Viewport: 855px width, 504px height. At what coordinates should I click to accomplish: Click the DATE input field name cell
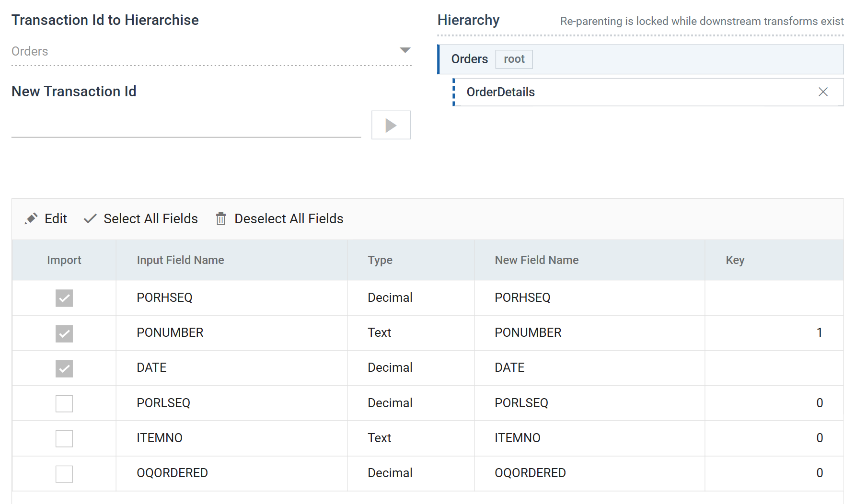pos(231,367)
